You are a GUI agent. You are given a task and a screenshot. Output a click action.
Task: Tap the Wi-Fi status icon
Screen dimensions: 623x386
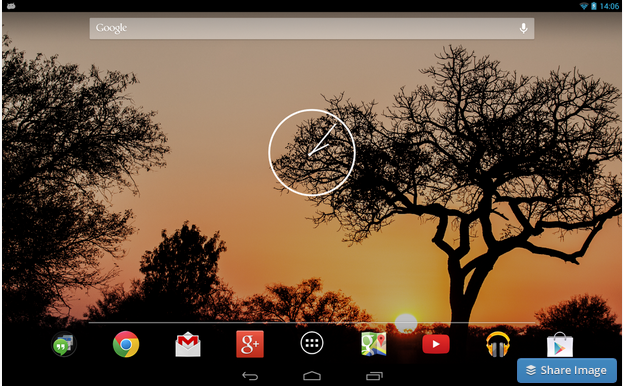click(x=584, y=6)
